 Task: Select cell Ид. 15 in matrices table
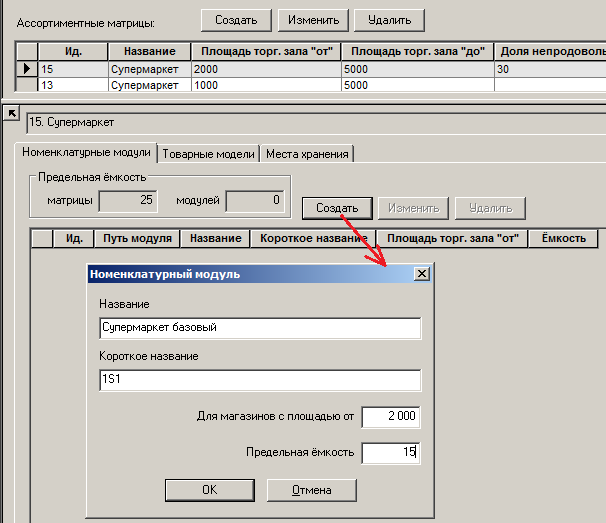73,69
